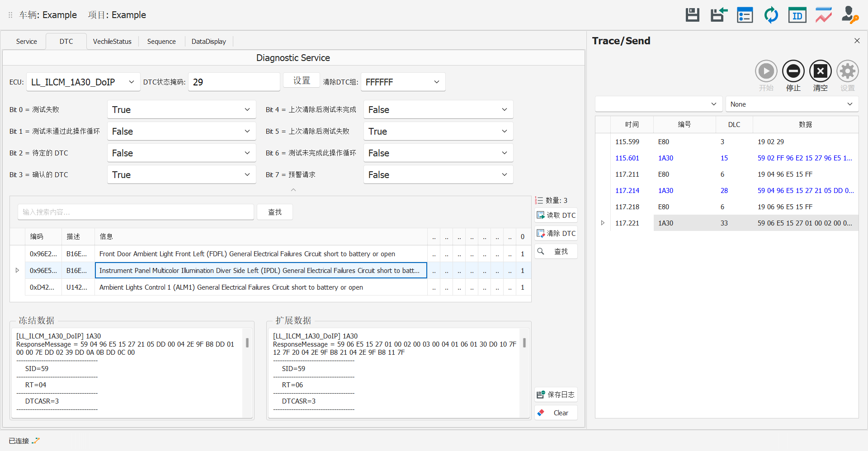Click the 保存日志 button

coord(556,395)
